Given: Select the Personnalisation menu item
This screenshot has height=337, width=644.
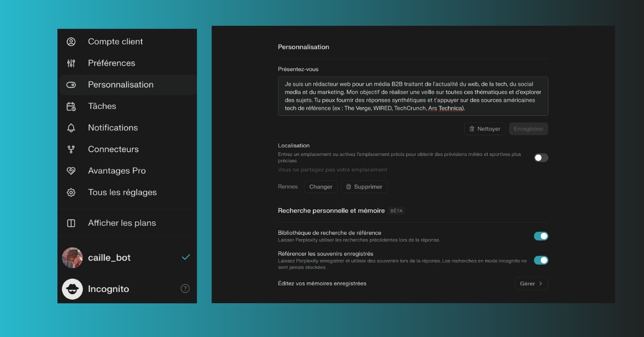Looking at the screenshot, I should 127,85.
